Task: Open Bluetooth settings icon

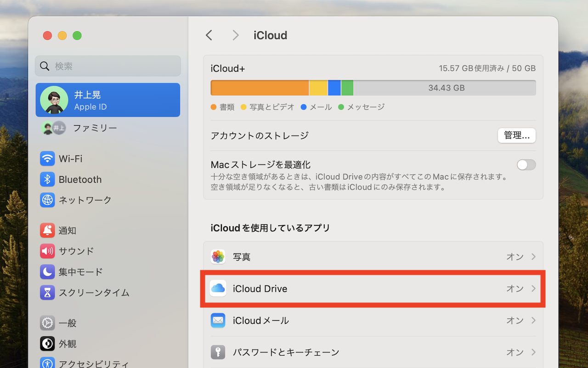Action: tap(47, 179)
